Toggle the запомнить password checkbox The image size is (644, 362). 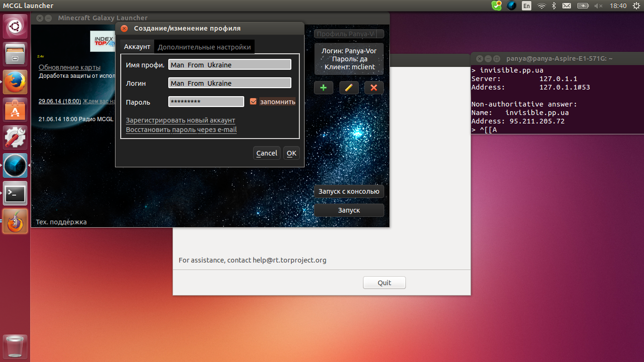click(x=253, y=101)
